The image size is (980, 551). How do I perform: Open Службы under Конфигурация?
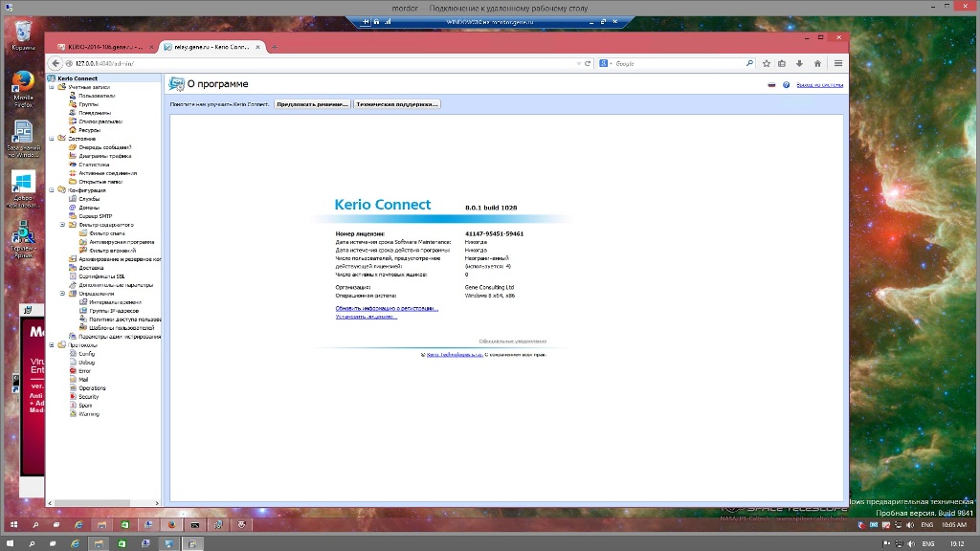(89, 199)
